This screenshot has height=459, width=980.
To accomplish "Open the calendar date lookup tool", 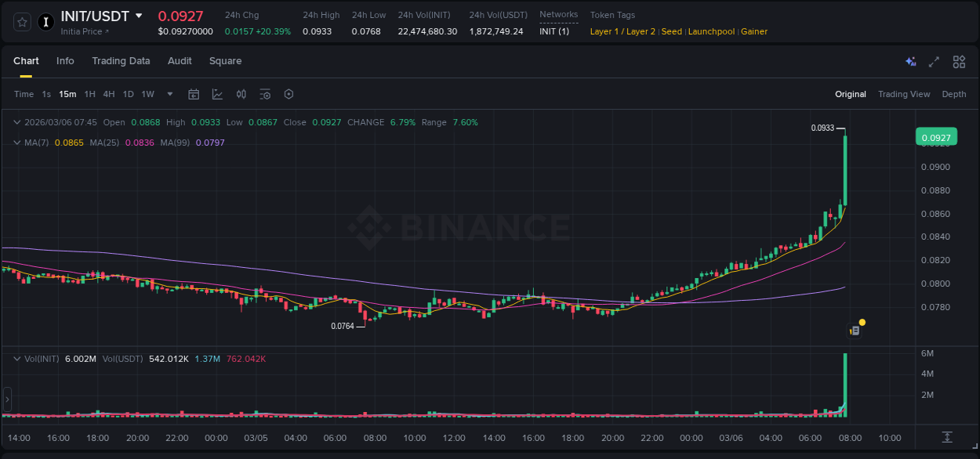I will [194, 93].
